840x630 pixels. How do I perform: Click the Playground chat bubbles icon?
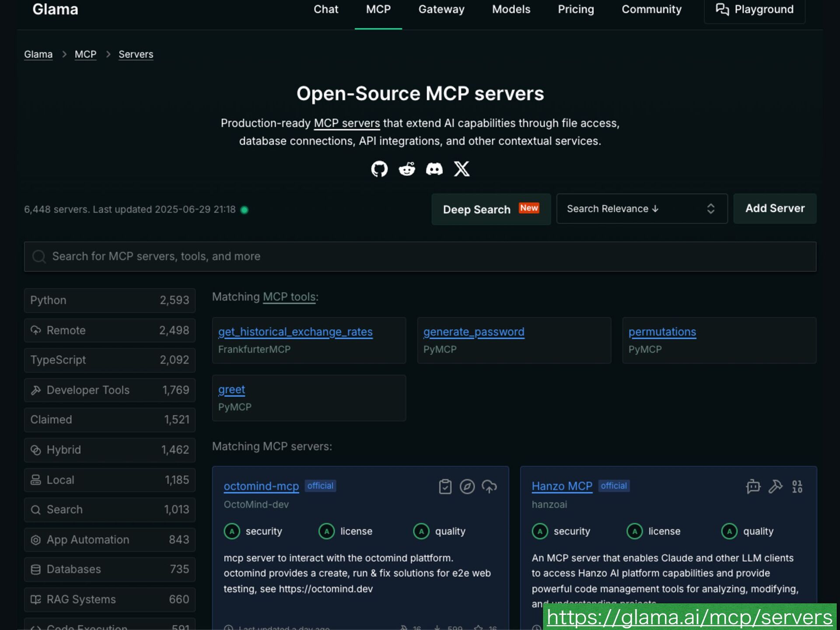pyautogui.click(x=722, y=9)
